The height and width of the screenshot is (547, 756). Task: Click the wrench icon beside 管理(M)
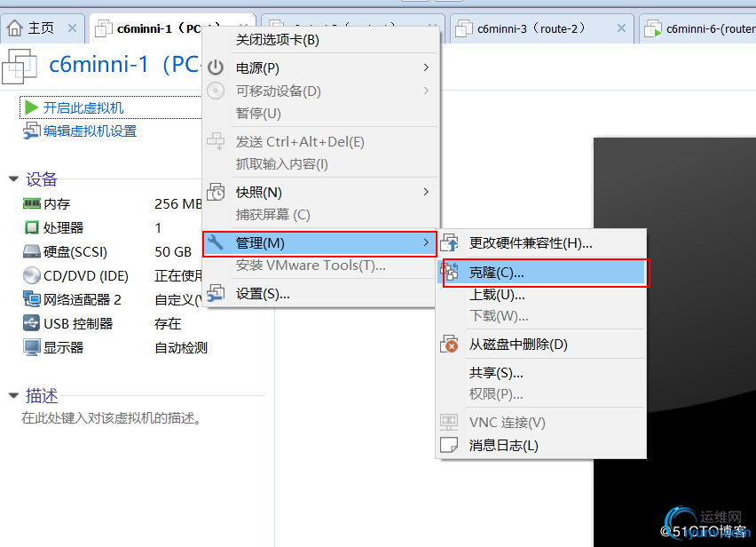[216, 242]
